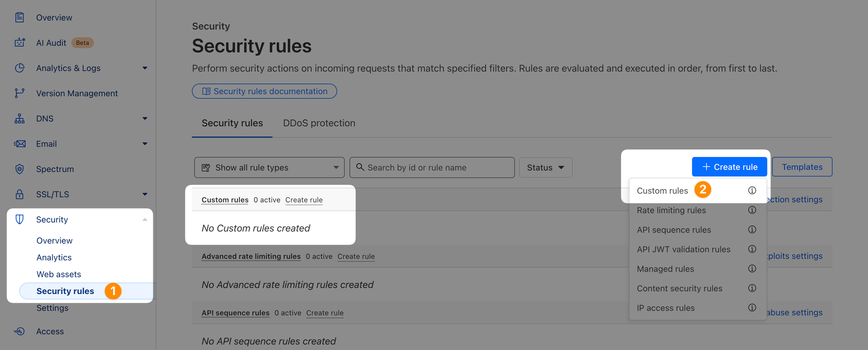Screen dimensions: 868x350
Task: Open Security rules documentation link
Action: 264,91
